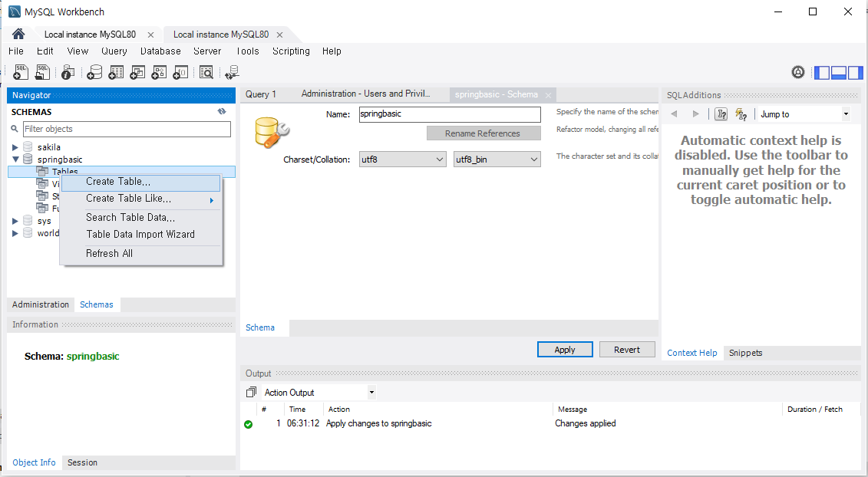Select the Tables node under springbasic
This screenshot has width=868, height=477.
point(122,172)
